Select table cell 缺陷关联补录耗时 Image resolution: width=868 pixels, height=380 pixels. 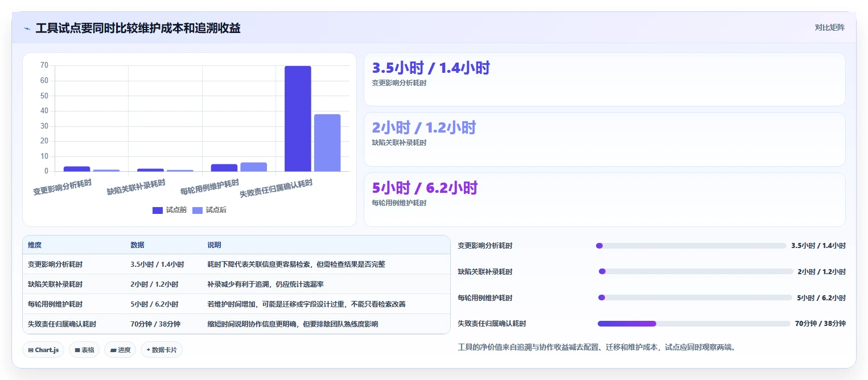pos(55,284)
